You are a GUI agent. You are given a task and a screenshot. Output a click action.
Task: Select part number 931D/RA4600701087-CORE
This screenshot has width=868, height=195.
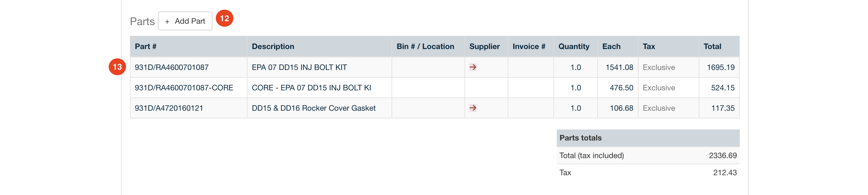184,88
